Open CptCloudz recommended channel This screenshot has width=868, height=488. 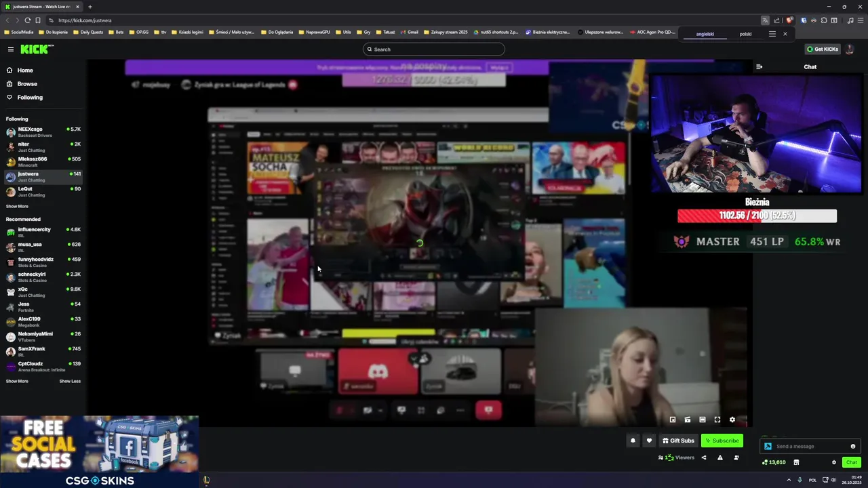point(43,366)
